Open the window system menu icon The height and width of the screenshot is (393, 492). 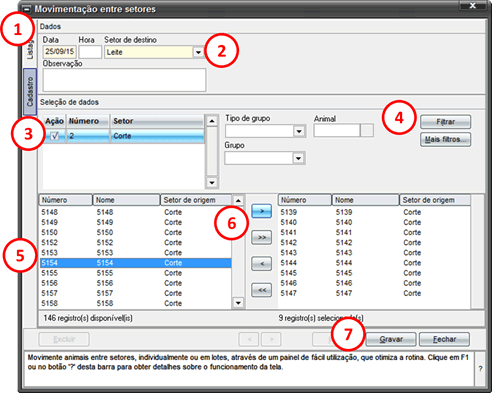(27, 9)
